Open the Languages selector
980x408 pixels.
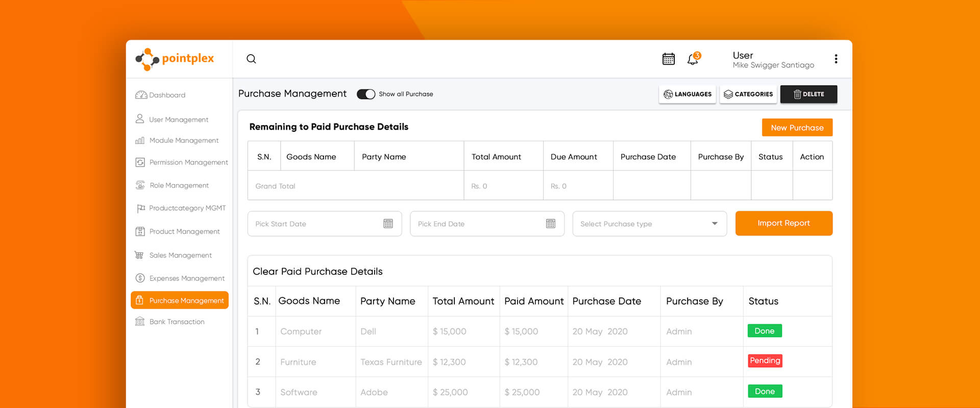click(687, 94)
